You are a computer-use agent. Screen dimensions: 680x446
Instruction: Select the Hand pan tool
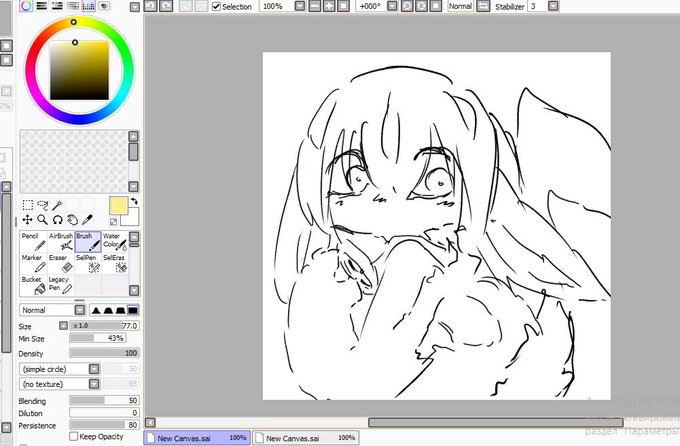[x=72, y=220]
